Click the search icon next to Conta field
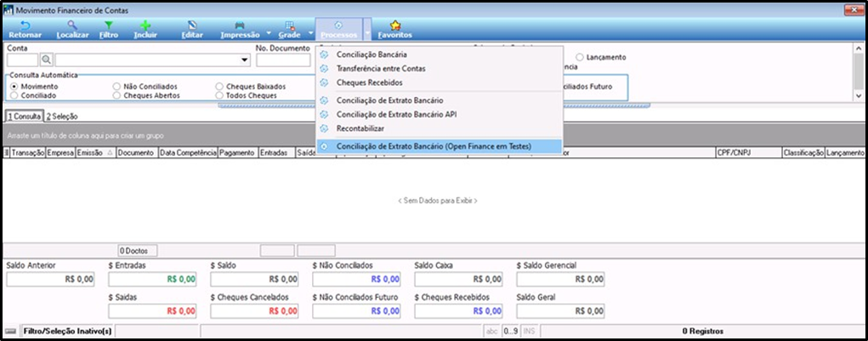868x341 pixels. point(47,60)
